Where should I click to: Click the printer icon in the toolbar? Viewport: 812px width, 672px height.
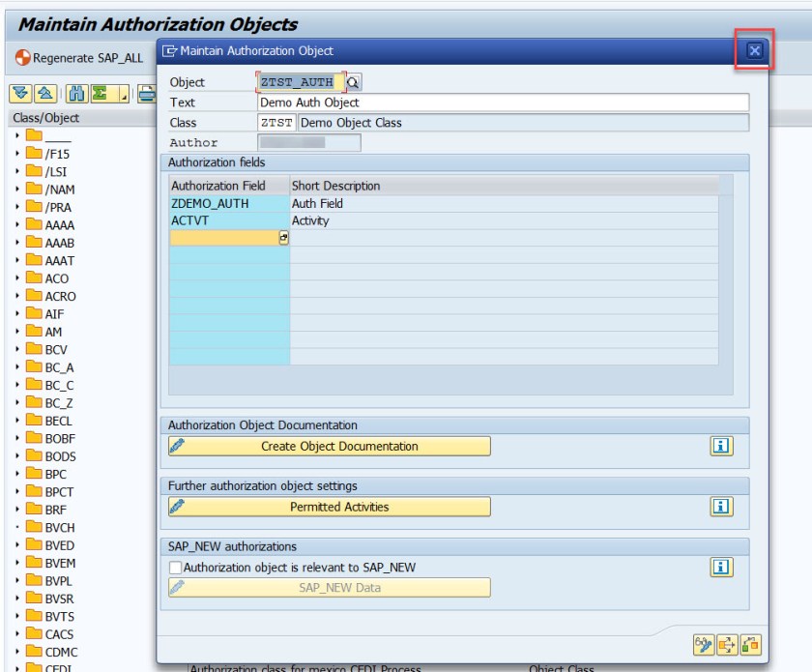[x=147, y=93]
